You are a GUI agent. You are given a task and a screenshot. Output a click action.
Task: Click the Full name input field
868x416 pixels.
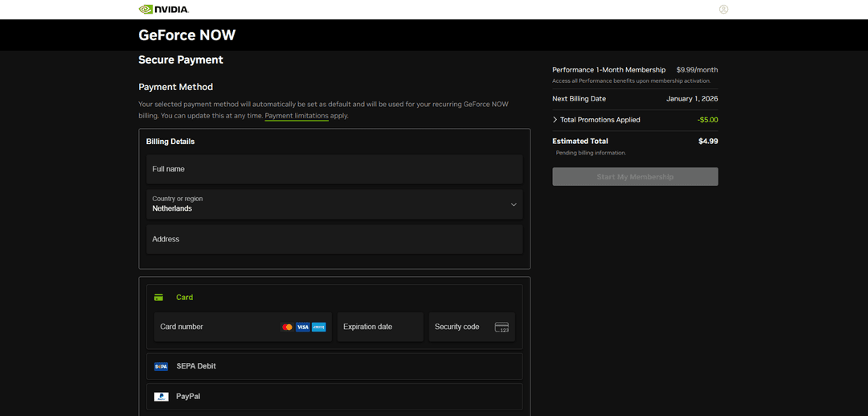click(334, 169)
